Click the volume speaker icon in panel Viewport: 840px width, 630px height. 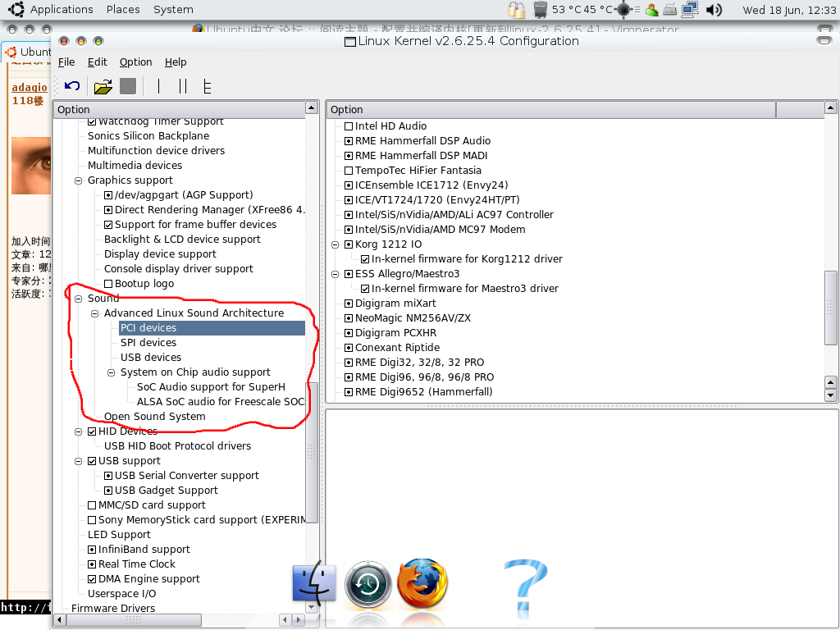click(x=714, y=10)
